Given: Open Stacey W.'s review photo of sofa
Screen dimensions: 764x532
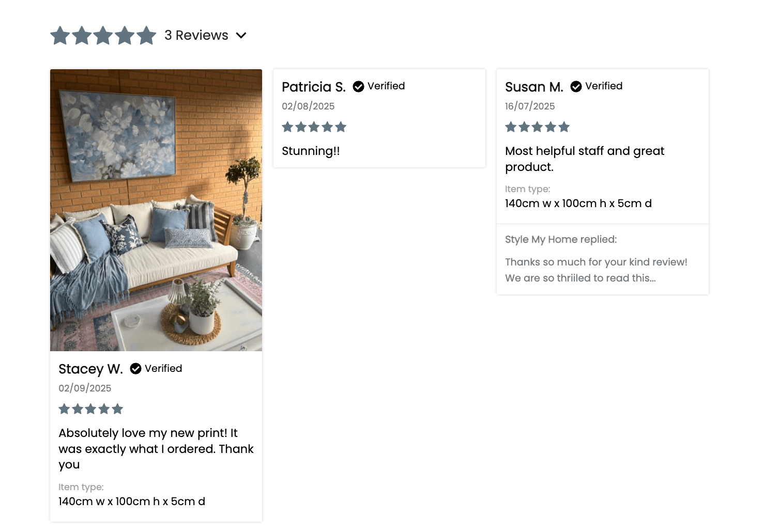Looking at the screenshot, I should point(156,210).
